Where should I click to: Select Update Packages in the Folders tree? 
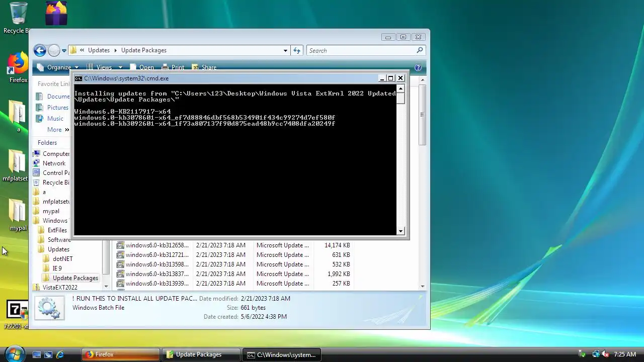click(x=70, y=278)
